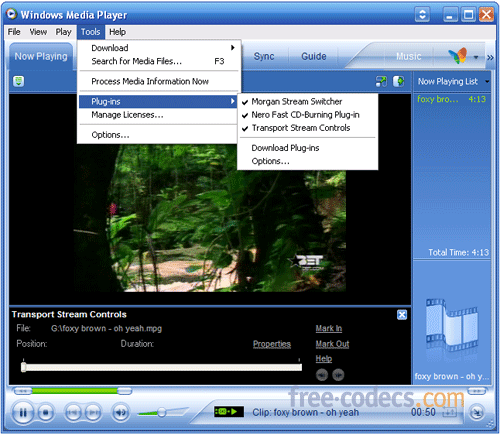Skip to the previous track

72,413
